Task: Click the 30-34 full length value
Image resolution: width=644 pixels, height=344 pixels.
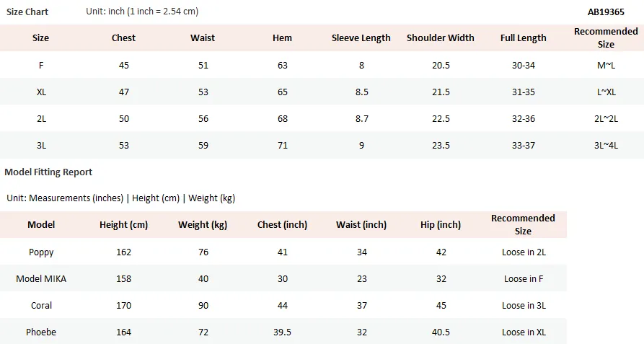Action: coord(524,66)
